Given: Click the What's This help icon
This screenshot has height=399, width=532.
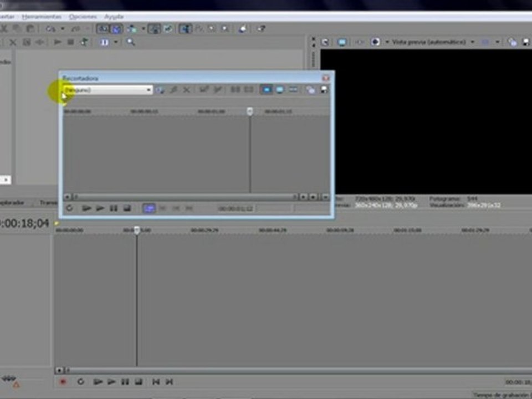Looking at the screenshot, I should [x=261, y=29].
